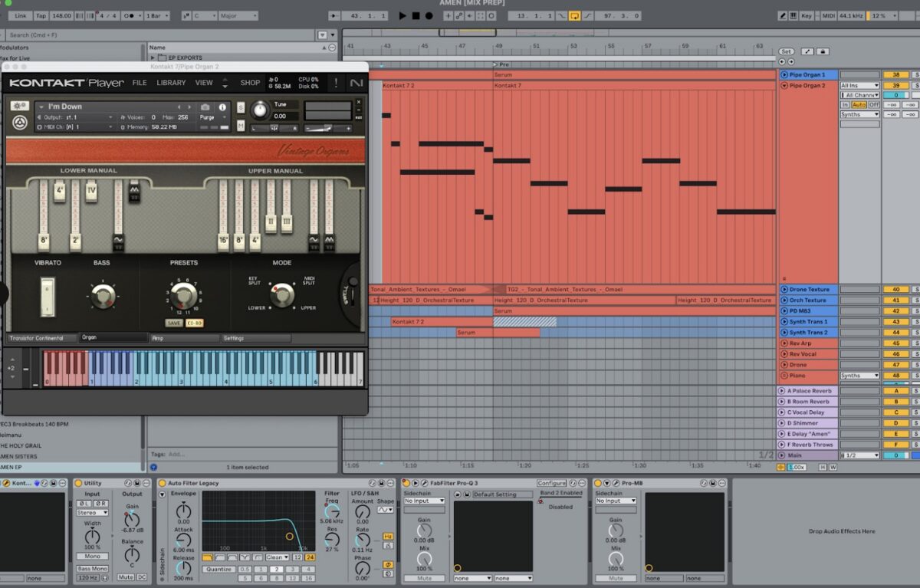
Task: Open the Ableton MIDI map mode
Action: 828,15
